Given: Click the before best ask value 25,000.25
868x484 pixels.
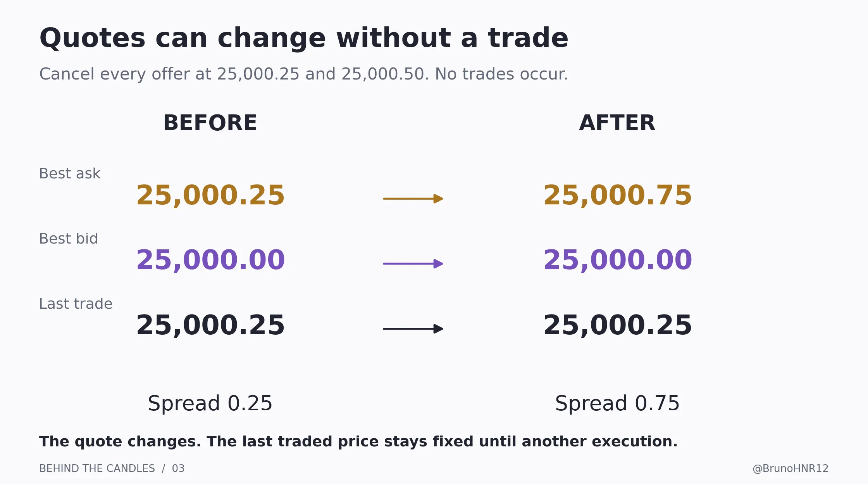Looking at the screenshot, I should click(210, 195).
